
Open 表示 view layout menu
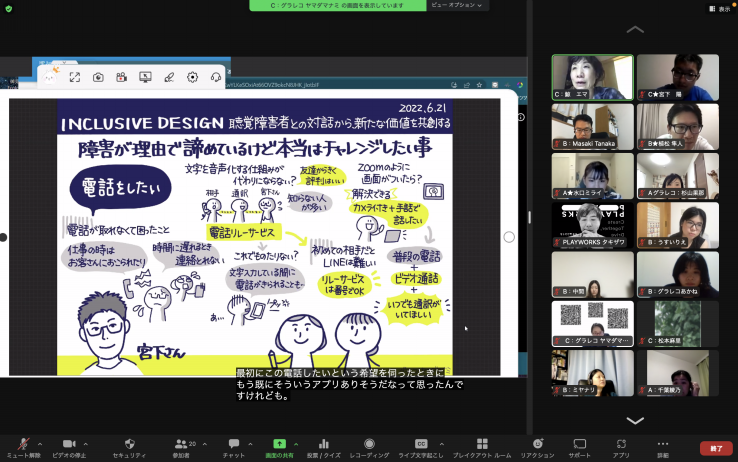(720, 9)
